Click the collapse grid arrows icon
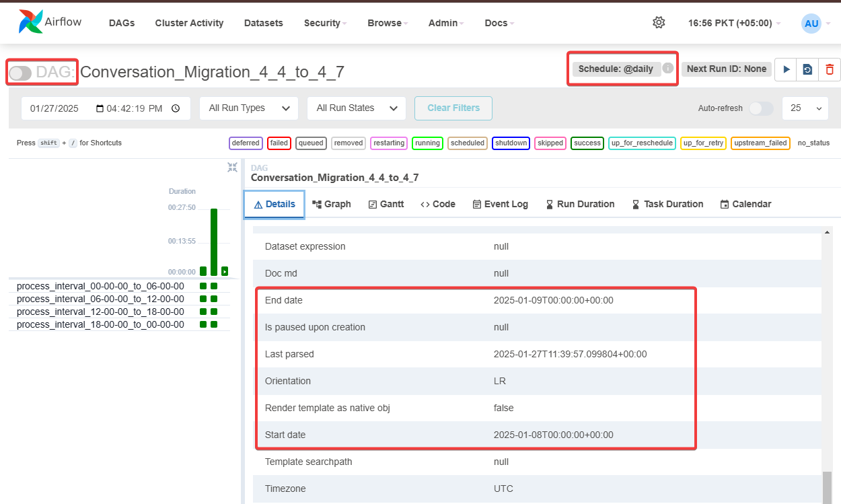Viewport: 841px width, 504px height. pyautogui.click(x=232, y=168)
